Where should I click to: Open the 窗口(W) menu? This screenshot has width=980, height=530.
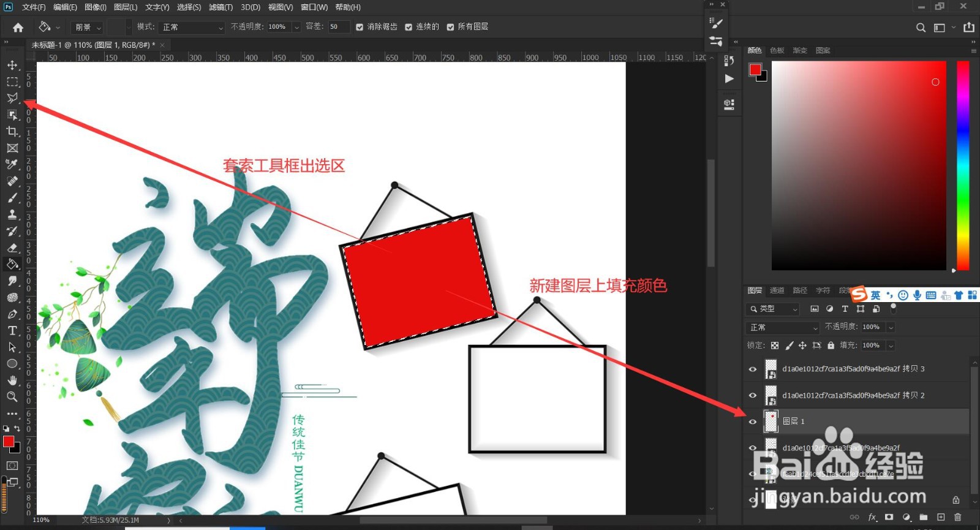(314, 7)
